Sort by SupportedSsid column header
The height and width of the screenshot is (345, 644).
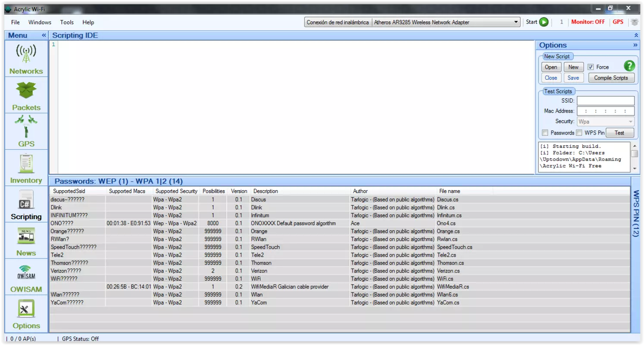[x=78, y=191]
